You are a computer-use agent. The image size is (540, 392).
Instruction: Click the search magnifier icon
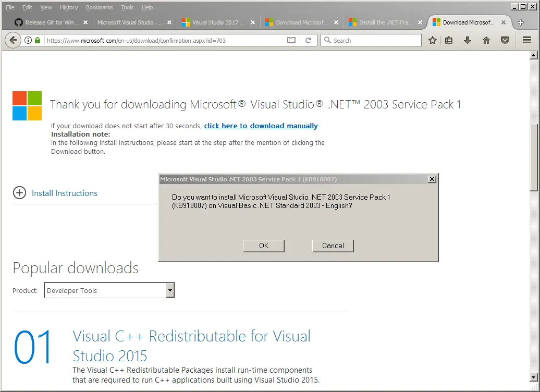coord(327,40)
